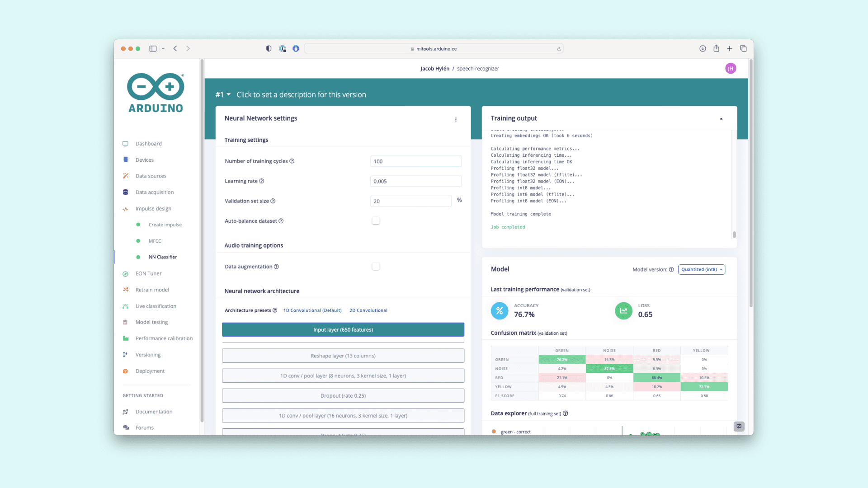Open Model version Quantized (int8) dropdown

tap(701, 269)
